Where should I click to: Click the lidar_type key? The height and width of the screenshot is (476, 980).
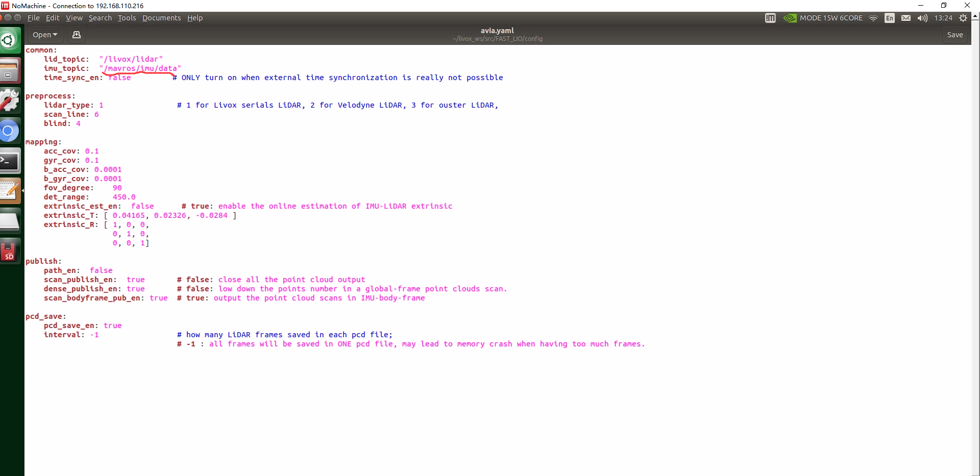point(67,105)
